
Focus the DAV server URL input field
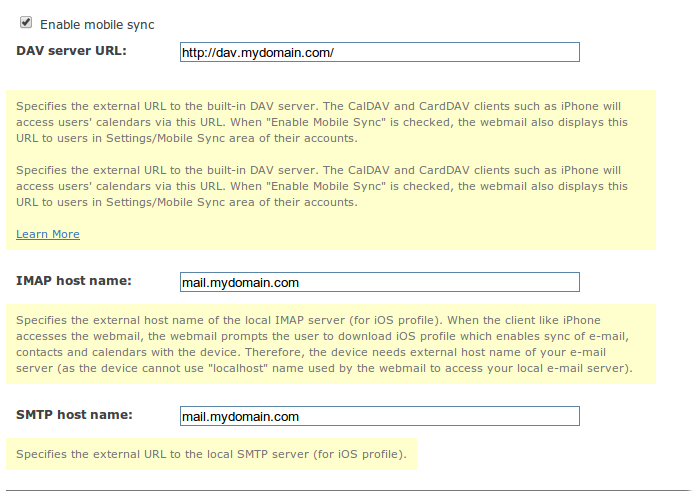379,53
